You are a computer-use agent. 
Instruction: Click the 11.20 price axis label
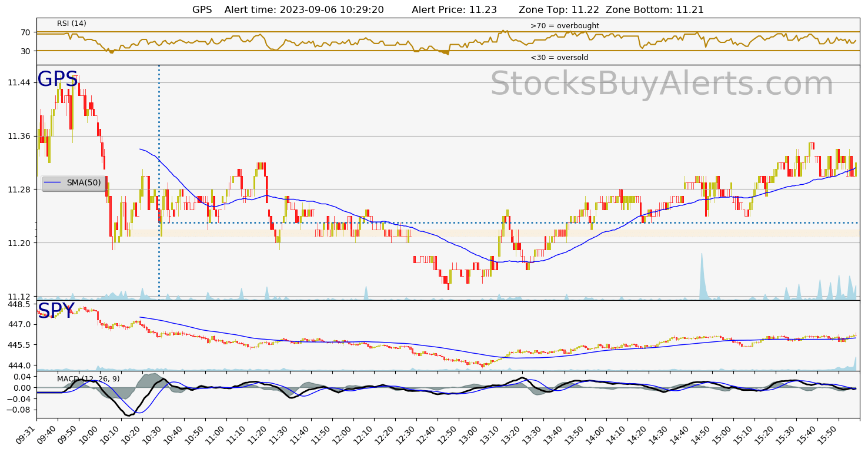point(19,243)
